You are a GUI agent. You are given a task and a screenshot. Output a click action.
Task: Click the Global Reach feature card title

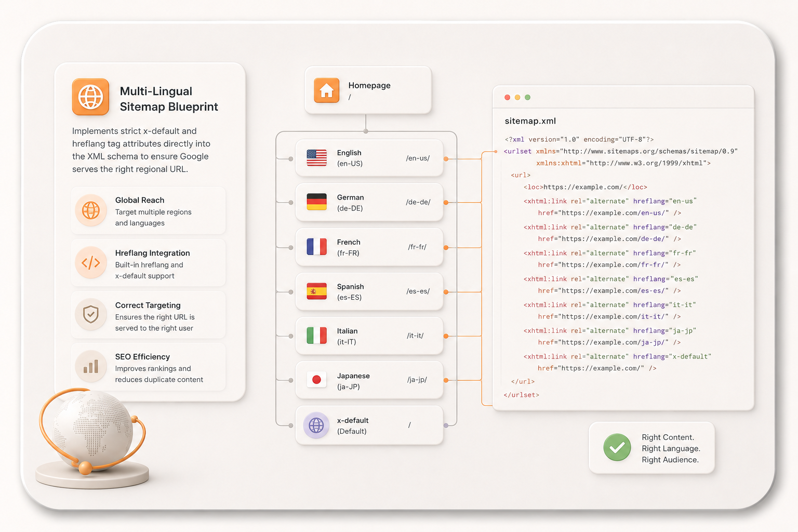coord(140,200)
